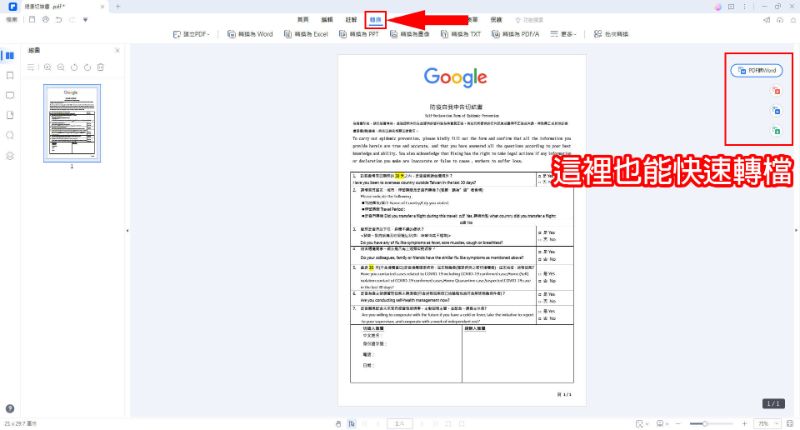Zoom in thumbnails in panel
Screen dimensions: 800x430
pyautogui.click(x=47, y=67)
